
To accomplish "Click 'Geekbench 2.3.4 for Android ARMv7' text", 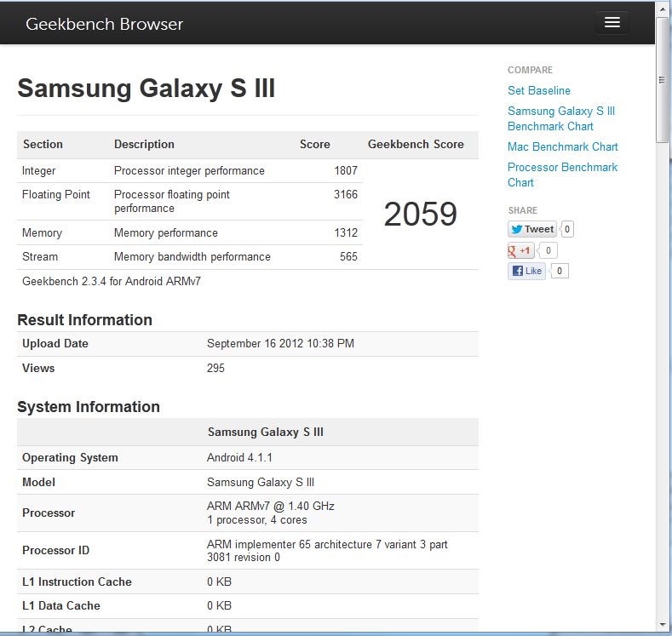I will point(112,281).
